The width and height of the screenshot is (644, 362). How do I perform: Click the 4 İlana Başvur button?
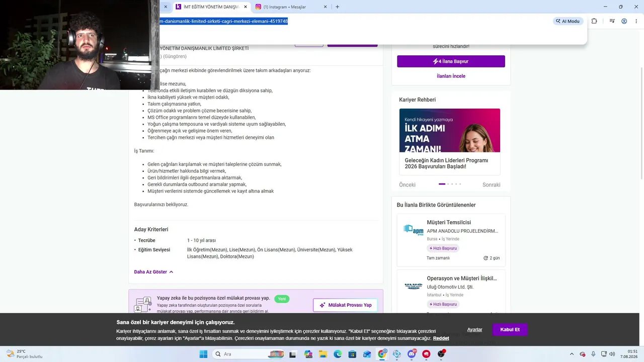(x=451, y=61)
